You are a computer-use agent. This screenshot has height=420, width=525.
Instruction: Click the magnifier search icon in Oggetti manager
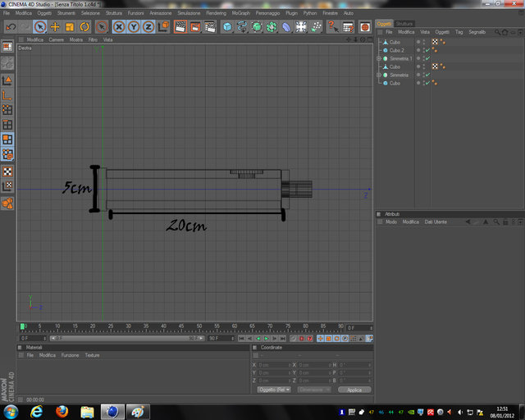click(498, 32)
